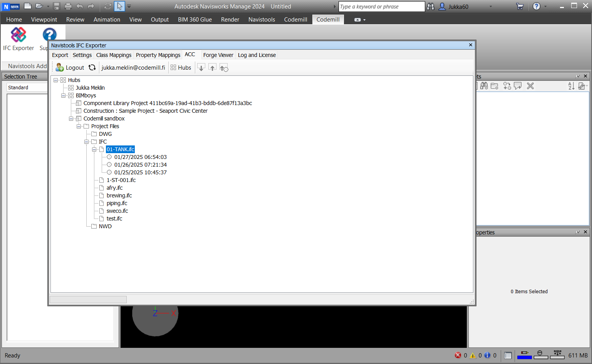Launch the IFC Exporter ribbon tool

pos(18,39)
